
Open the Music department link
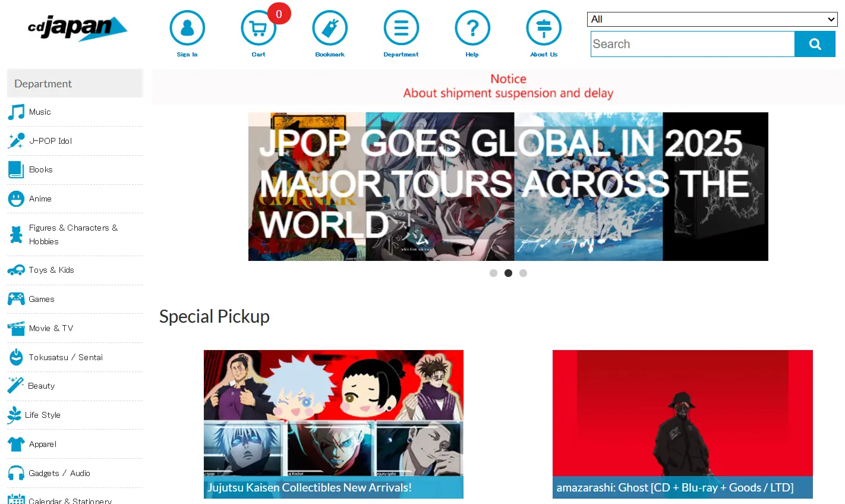pyautogui.click(x=40, y=112)
